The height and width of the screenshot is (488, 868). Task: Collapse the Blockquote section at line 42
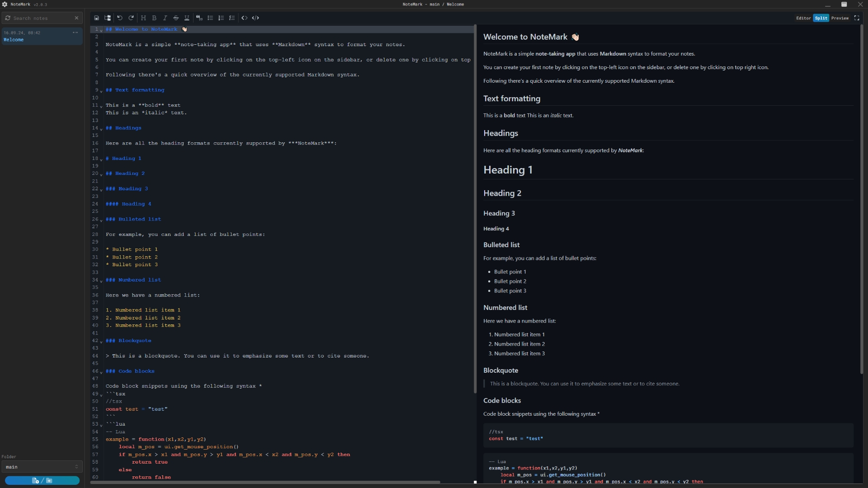(x=101, y=342)
